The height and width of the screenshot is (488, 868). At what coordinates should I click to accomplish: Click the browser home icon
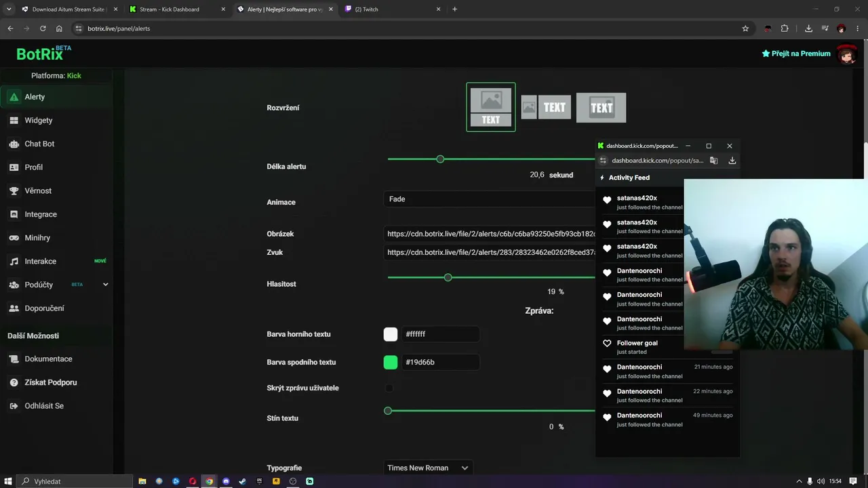(59, 28)
